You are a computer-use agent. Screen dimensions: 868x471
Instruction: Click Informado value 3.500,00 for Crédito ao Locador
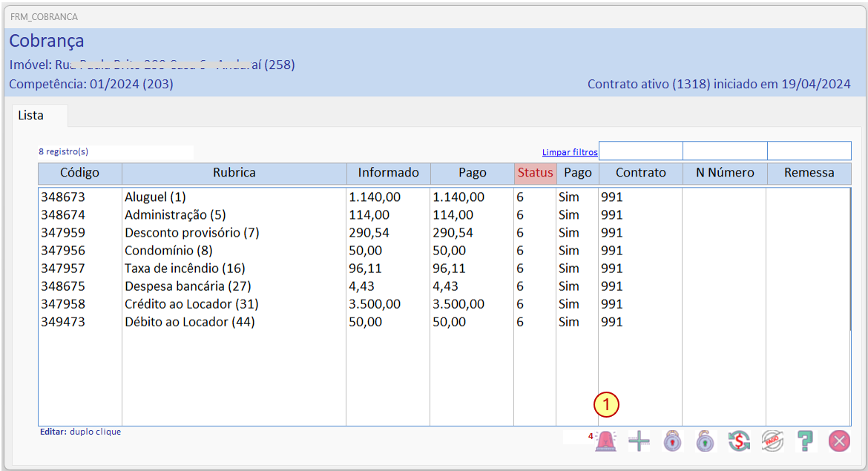375,304
